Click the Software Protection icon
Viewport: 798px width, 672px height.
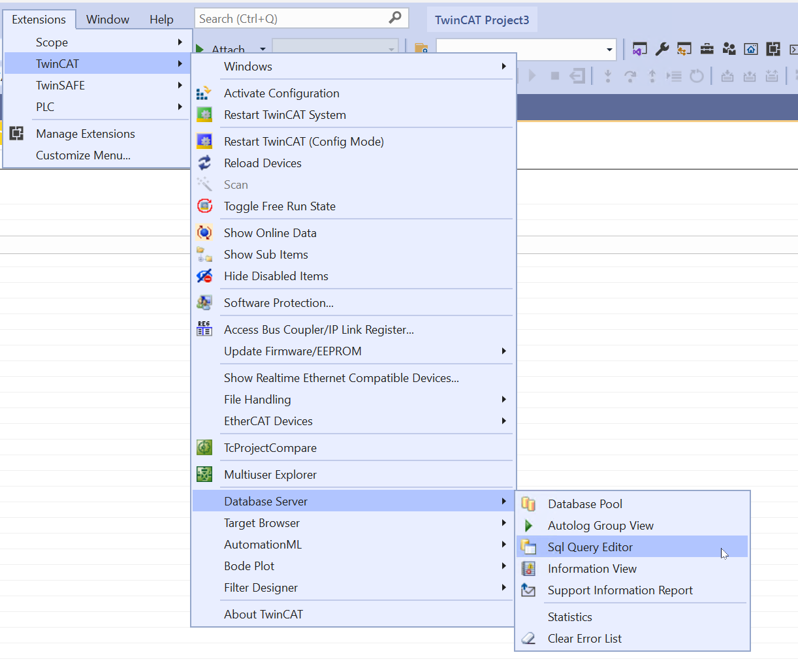[x=204, y=303]
